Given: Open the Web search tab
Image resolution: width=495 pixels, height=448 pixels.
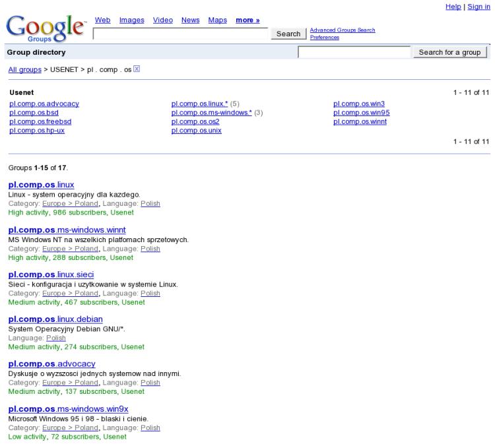Looking at the screenshot, I should pyautogui.click(x=102, y=20).
